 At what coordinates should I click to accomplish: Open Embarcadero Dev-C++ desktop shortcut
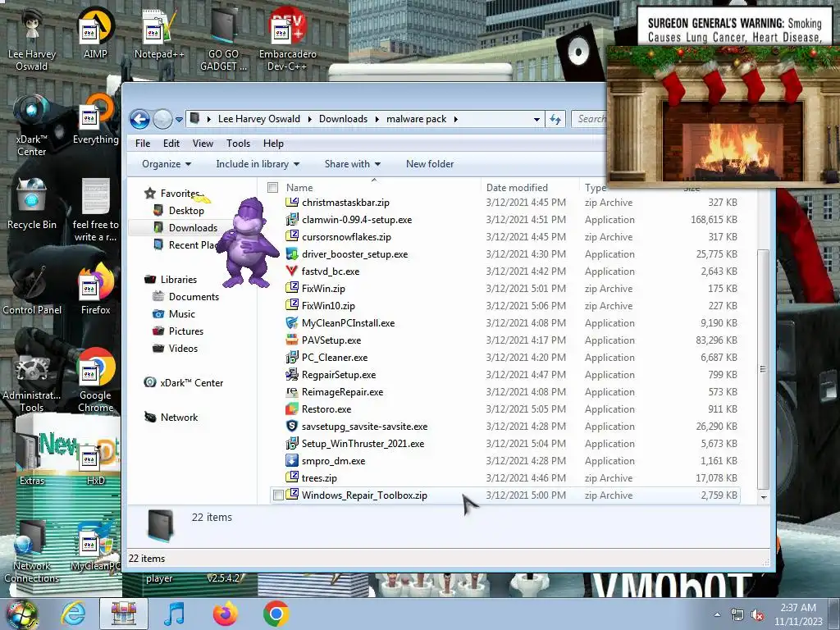click(288, 40)
